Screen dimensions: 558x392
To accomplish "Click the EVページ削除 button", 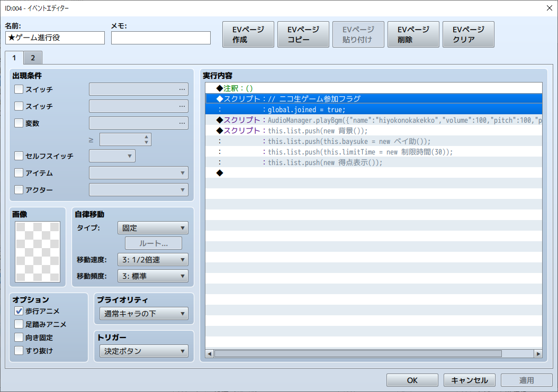I will [413, 34].
